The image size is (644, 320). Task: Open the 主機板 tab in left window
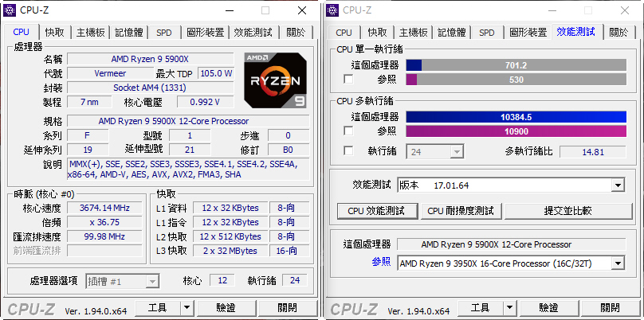91,33
